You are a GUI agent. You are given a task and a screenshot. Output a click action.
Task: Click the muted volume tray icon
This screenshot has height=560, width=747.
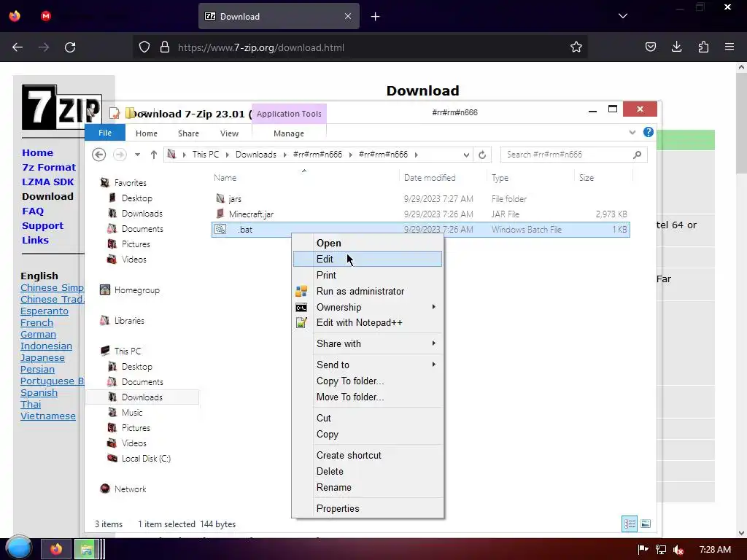point(678,550)
